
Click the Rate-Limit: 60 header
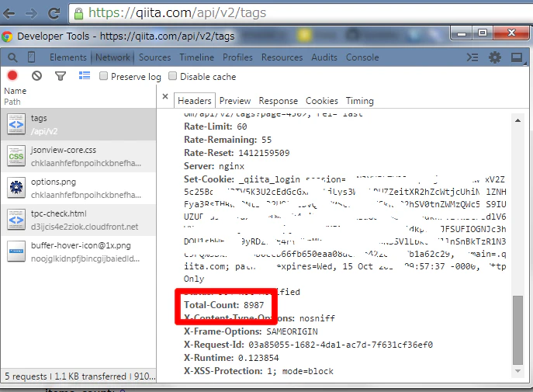tap(216, 127)
